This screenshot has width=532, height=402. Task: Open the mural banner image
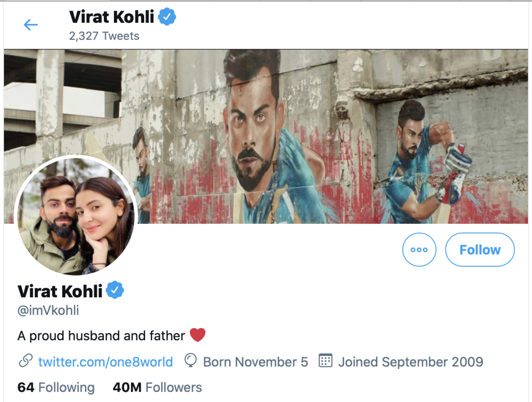coord(310,133)
